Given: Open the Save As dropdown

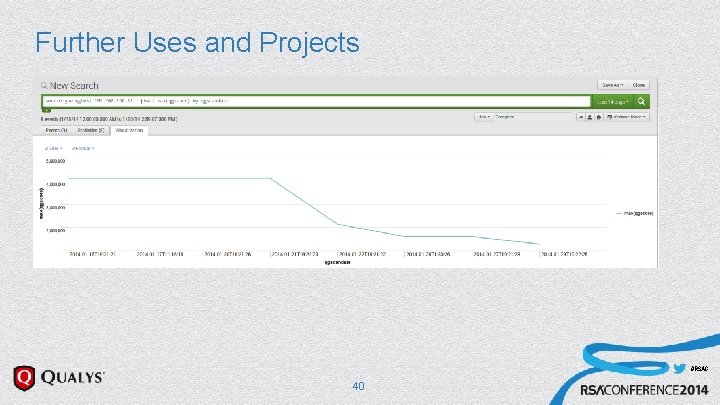Looking at the screenshot, I should [612, 85].
